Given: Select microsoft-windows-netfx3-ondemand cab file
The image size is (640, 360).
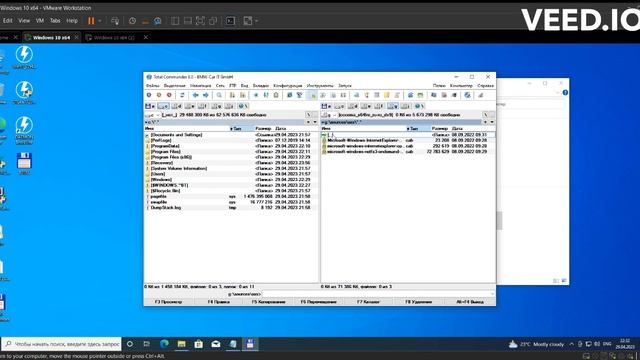Looking at the screenshot, I should tap(408, 151).
